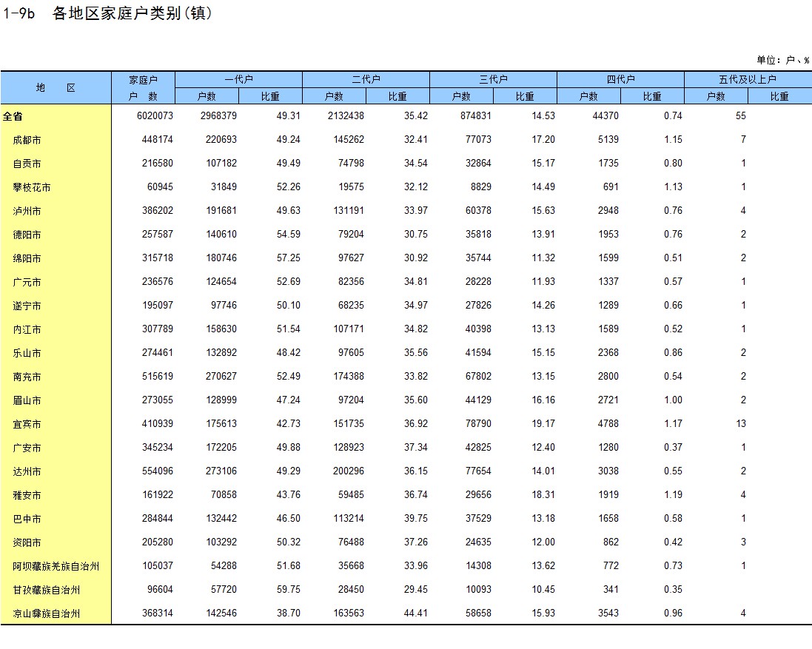
Task: Click the table title '各地区家庭户类别(镇)'
Action: (132, 13)
